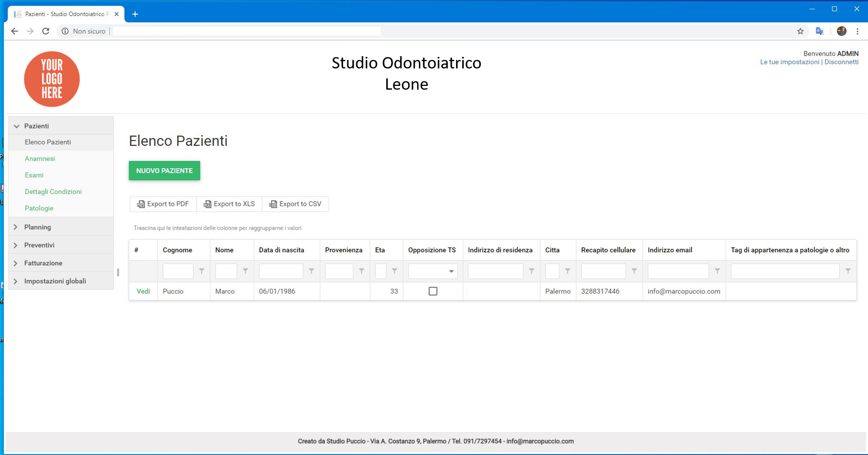Screen dimensions: 868x455
Task: Open the Chrome profile avatar
Action: (842, 31)
